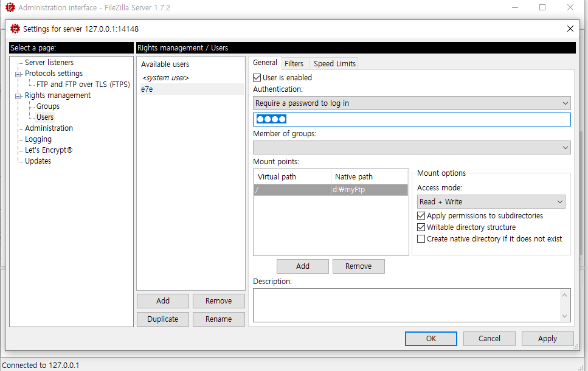This screenshot has width=588, height=371.
Task: Click the Description scrollbar down arrow
Action: [x=565, y=316]
